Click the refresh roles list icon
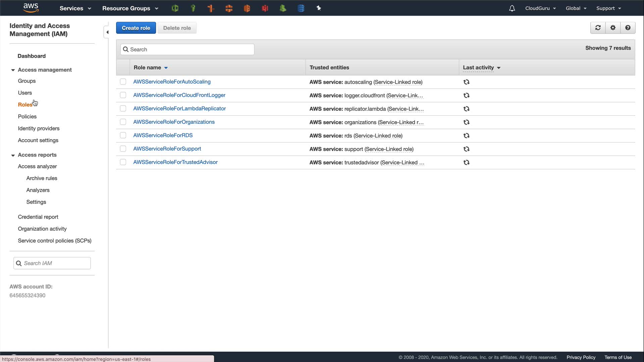Viewport: 644px width, 362px height. click(x=598, y=28)
